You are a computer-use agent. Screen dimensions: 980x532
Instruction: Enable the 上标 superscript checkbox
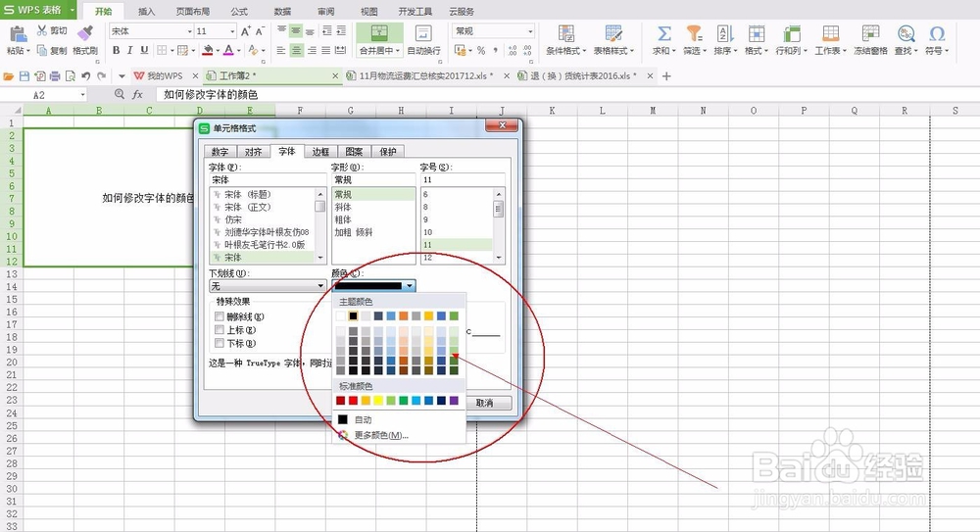click(220, 330)
